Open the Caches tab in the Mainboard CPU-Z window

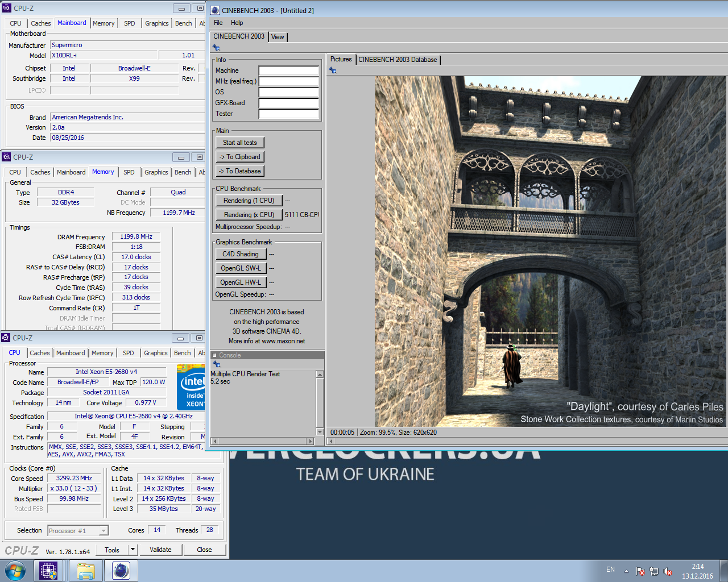pyautogui.click(x=41, y=23)
